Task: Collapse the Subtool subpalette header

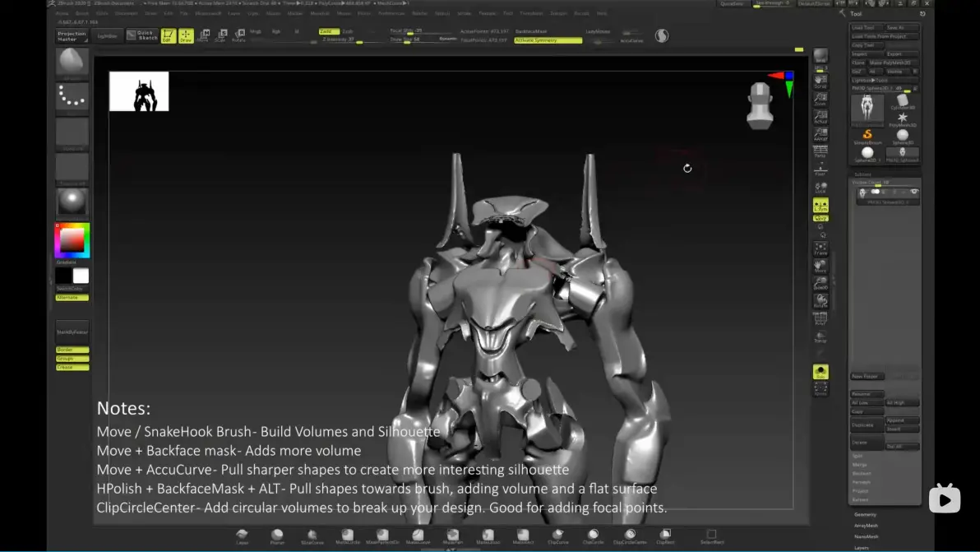Action: point(863,174)
